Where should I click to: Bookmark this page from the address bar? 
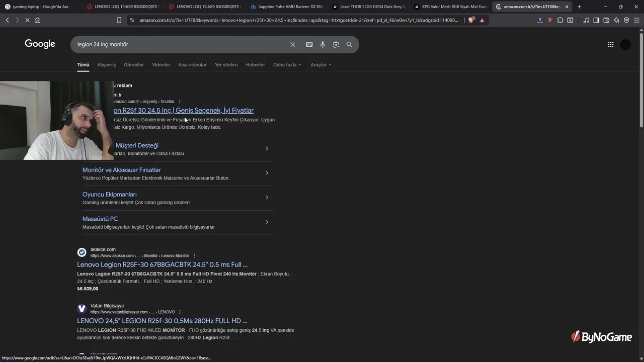(119, 20)
